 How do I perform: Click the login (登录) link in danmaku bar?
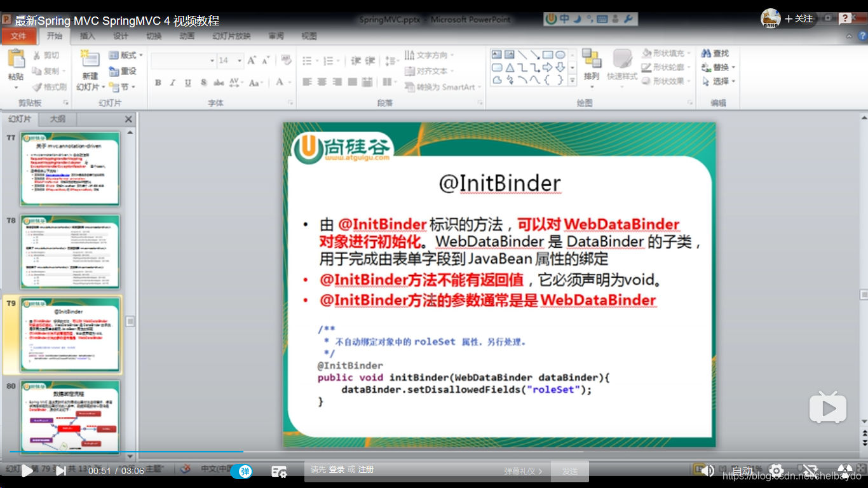[337, 470]
